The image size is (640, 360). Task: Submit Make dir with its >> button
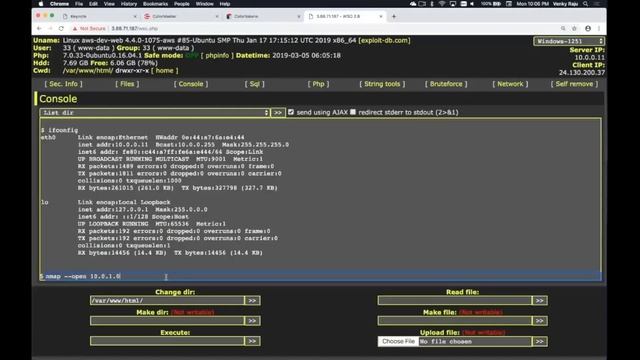click(252, 321)
